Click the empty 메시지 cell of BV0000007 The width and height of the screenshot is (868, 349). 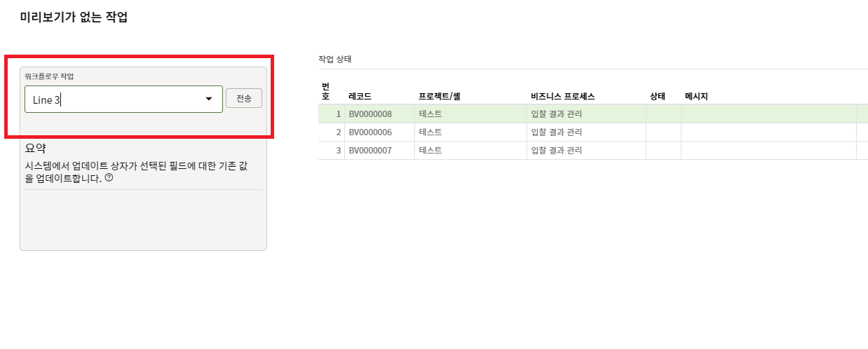768,150
